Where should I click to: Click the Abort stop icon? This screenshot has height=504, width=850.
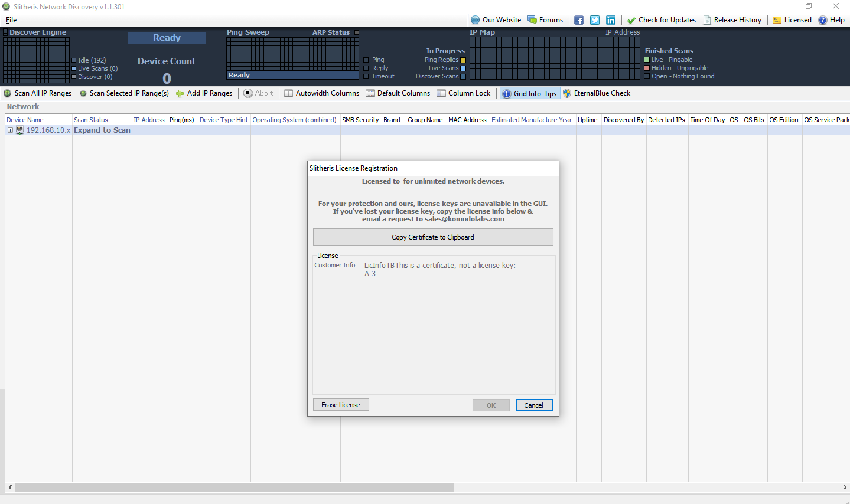click(248, 93)
